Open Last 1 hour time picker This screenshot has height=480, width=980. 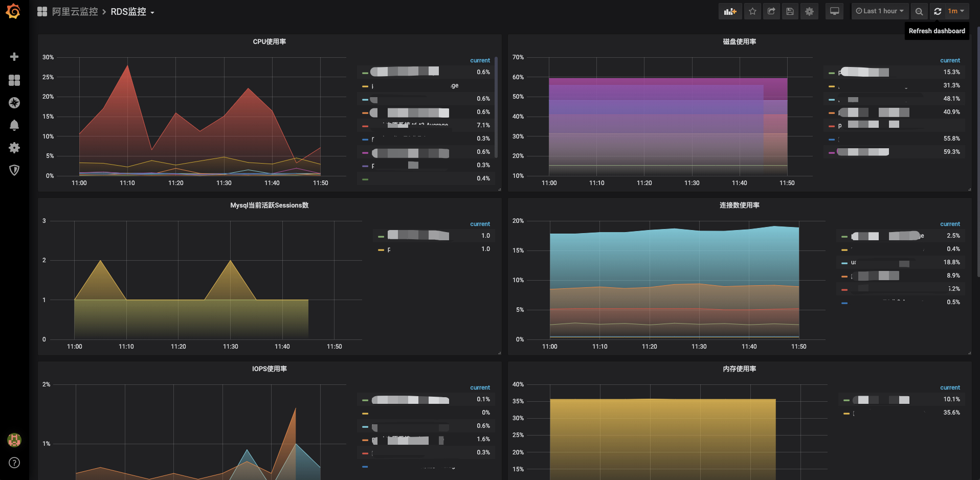click(x=880, y=11)
